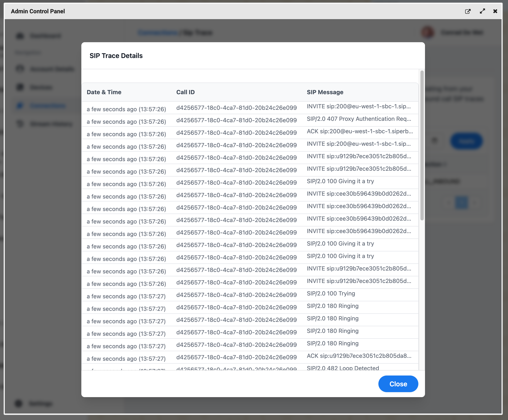Click the first INVITE sip:200 message

point(358,106)
